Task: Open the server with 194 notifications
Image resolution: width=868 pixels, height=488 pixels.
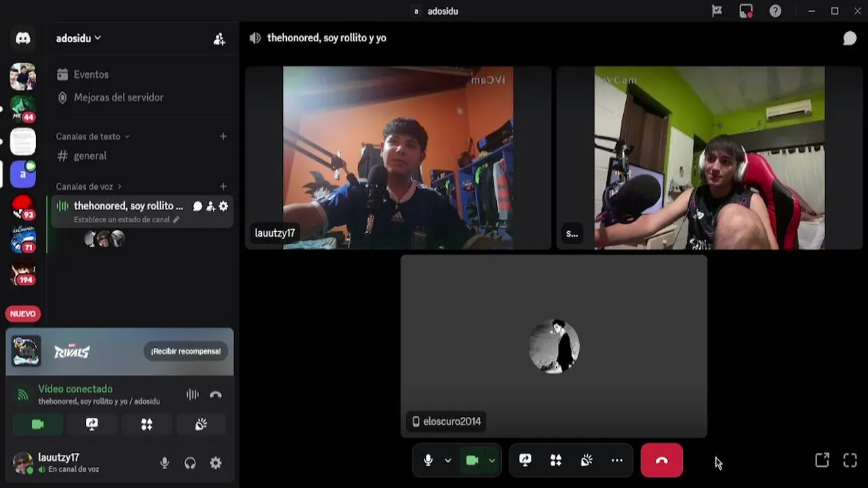Action: 23,272
